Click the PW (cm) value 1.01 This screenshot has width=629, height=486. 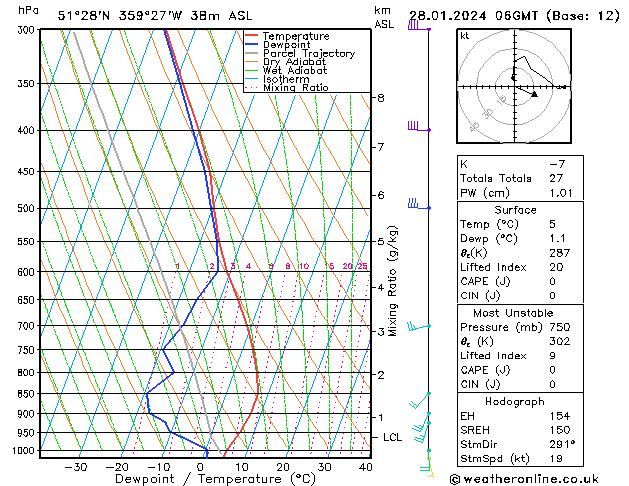[561, 193]
